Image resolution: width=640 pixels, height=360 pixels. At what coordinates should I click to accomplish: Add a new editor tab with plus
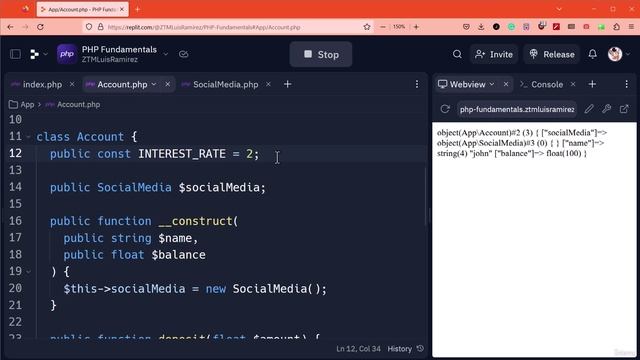(287, 84)
